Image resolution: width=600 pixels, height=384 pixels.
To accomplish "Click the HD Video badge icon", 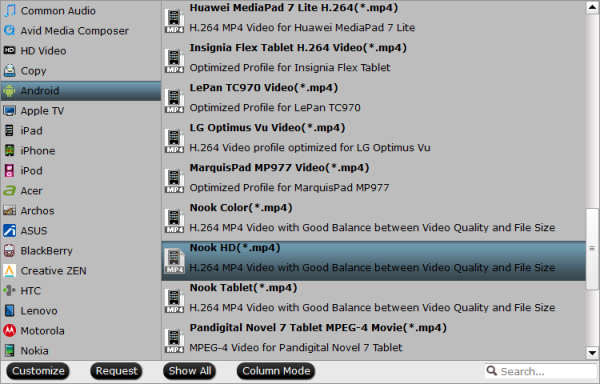I will (x=10, y=50).
